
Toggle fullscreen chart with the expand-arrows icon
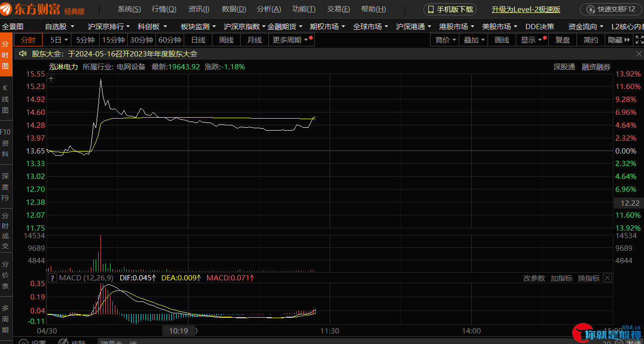click(639, 40)
